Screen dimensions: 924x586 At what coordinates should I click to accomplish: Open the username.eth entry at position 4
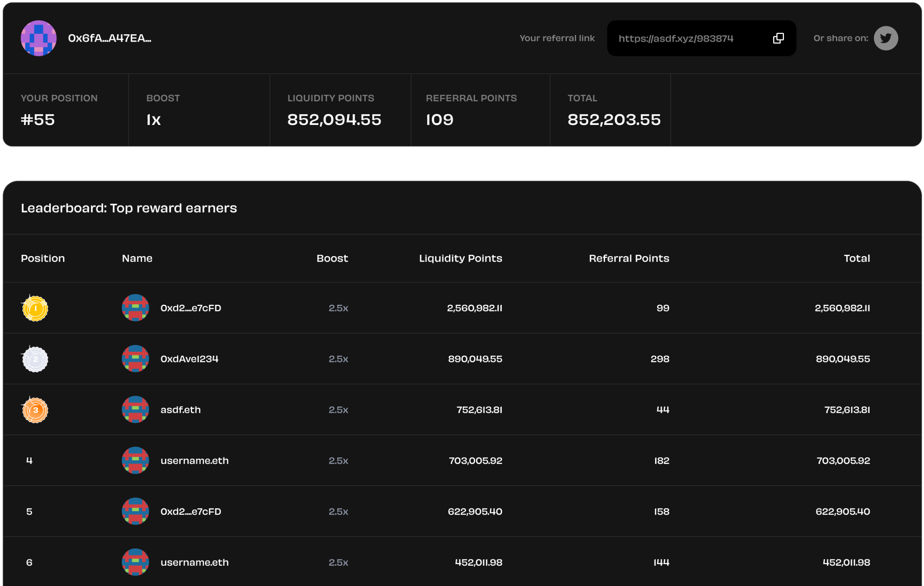194,461
